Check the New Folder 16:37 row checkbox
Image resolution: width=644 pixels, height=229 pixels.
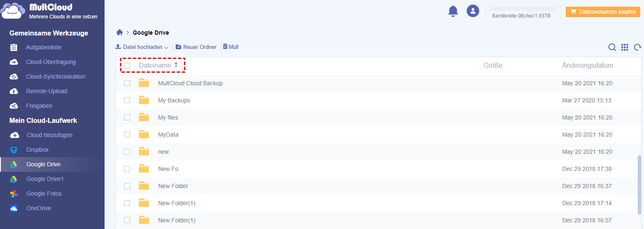[127, 186]
